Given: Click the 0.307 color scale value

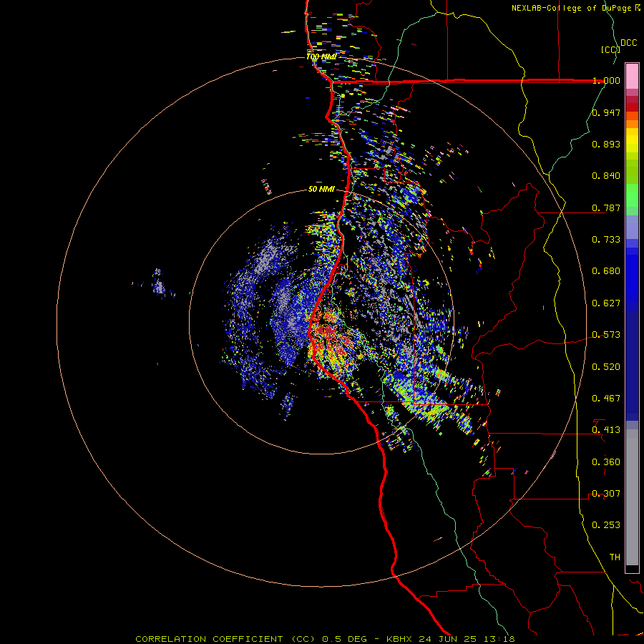Looking at the screenshot, I should pos(606,494).
